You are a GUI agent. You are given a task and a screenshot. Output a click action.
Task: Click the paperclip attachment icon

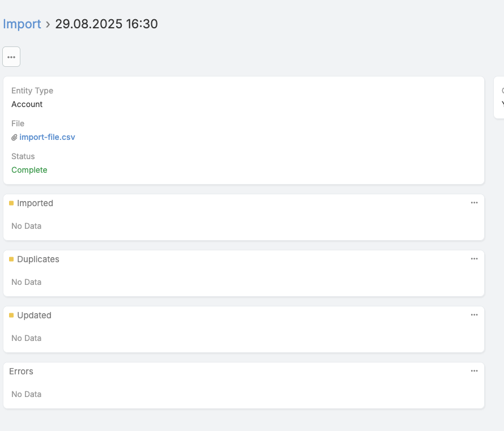(15, 137)
